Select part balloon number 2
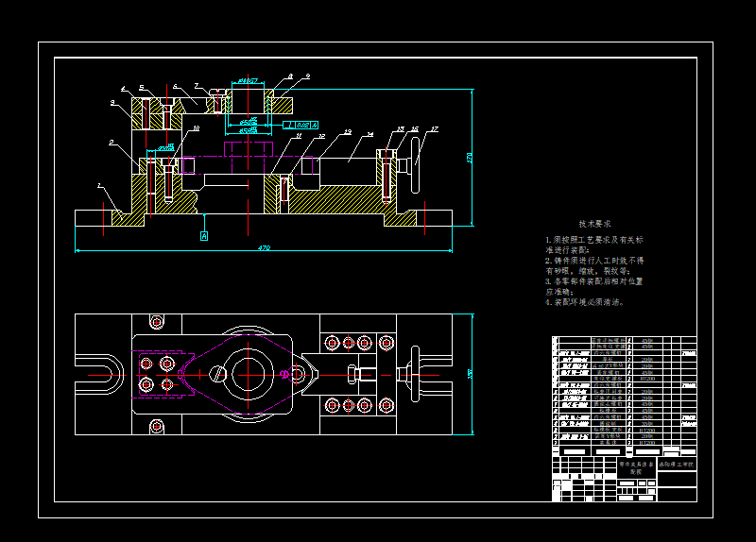Screen dimensions: 756x542 (x=112, y=143)
